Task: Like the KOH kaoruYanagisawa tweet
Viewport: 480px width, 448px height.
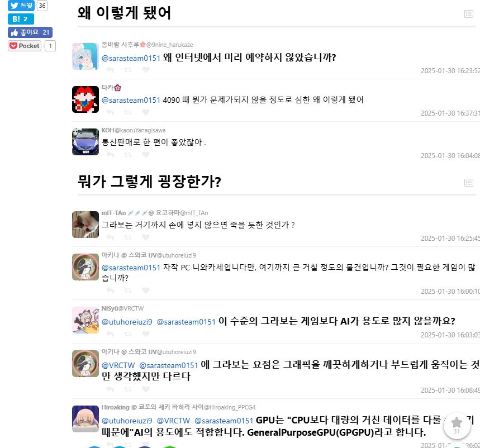Action: point(146,155)
